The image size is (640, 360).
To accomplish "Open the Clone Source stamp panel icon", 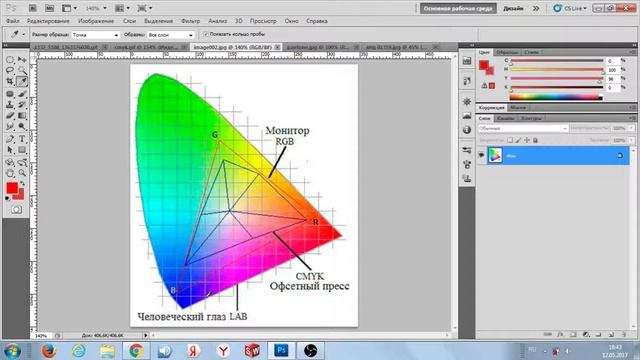I will pos(467,178).
